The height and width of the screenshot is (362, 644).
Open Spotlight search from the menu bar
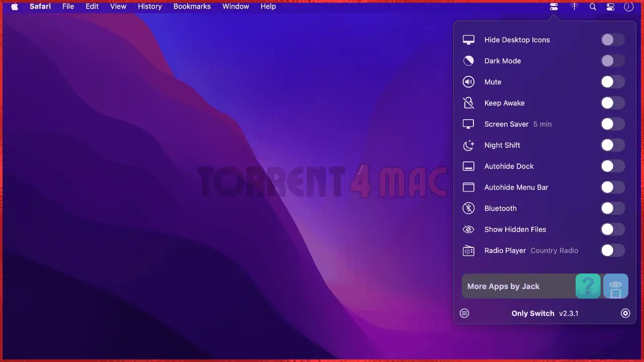pos(593,7)
